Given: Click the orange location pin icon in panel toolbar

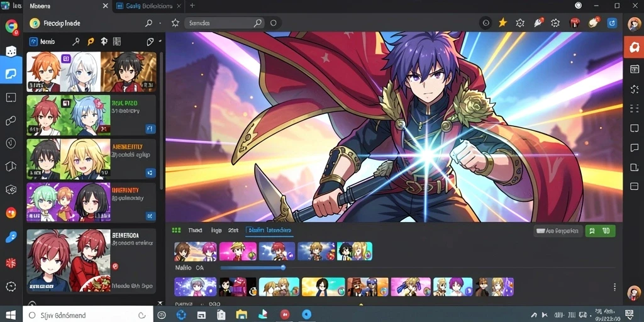Looking at the screenshot, I should (x=91, y=42).
